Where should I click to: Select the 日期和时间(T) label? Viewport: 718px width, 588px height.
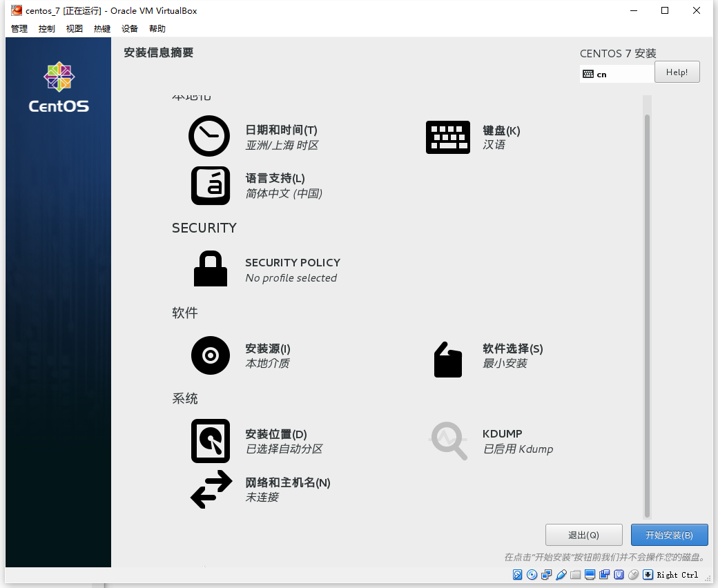281,130
